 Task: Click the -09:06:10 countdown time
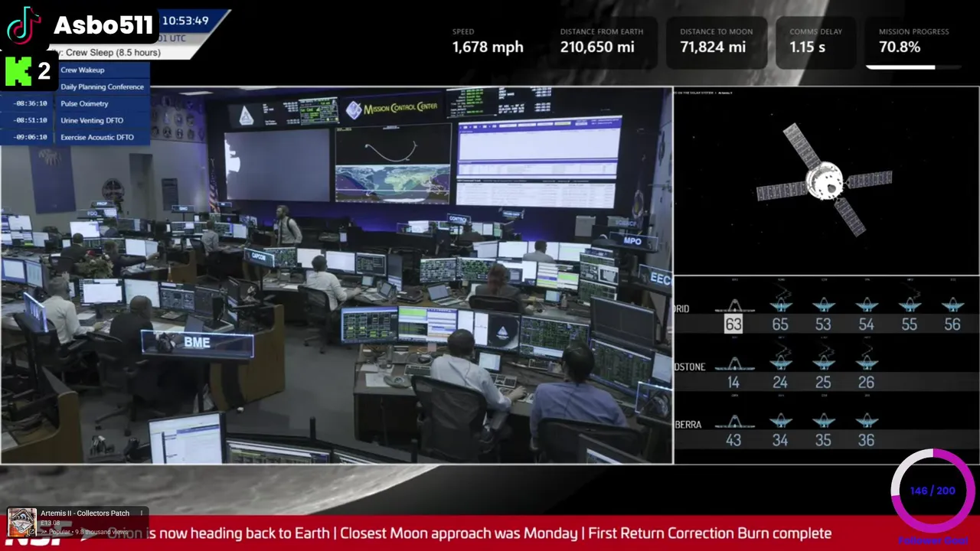(x=31, y=137)
